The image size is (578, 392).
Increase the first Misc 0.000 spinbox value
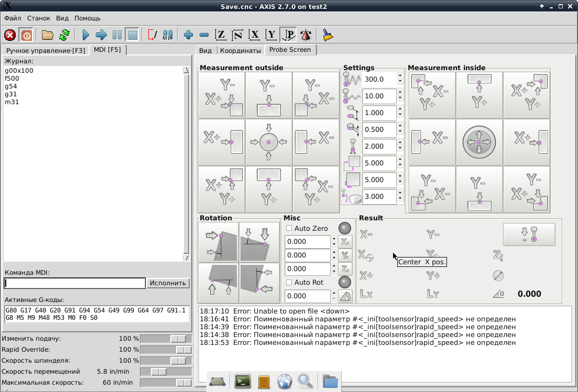[x=334, y=239]
